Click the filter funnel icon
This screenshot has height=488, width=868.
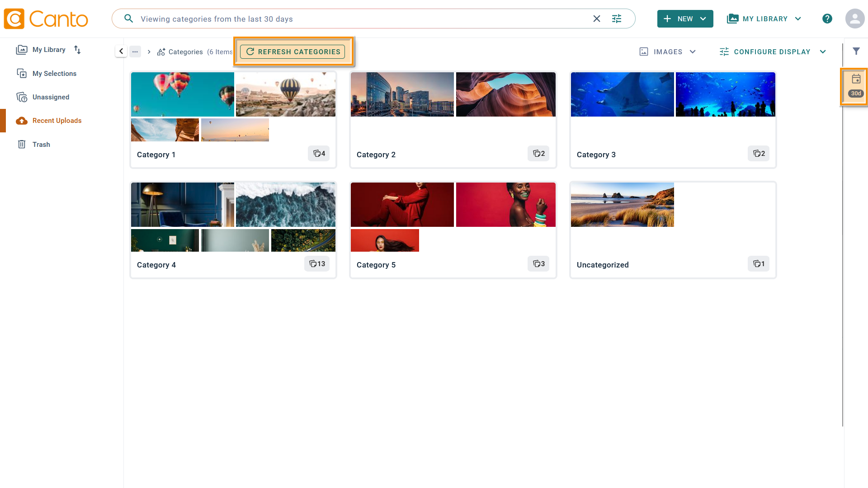point(856,51)
